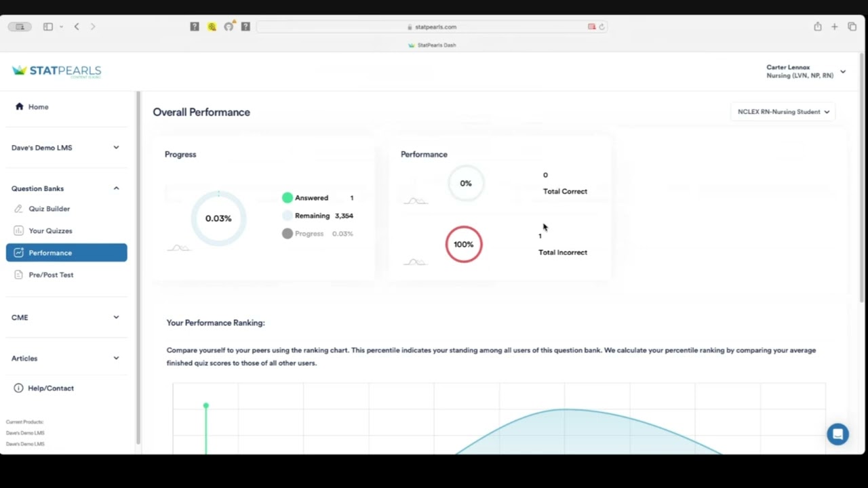Screen dimensions: 868x488
Task: Click the 100% incorrect ring
Action: (x=464, y=244)
